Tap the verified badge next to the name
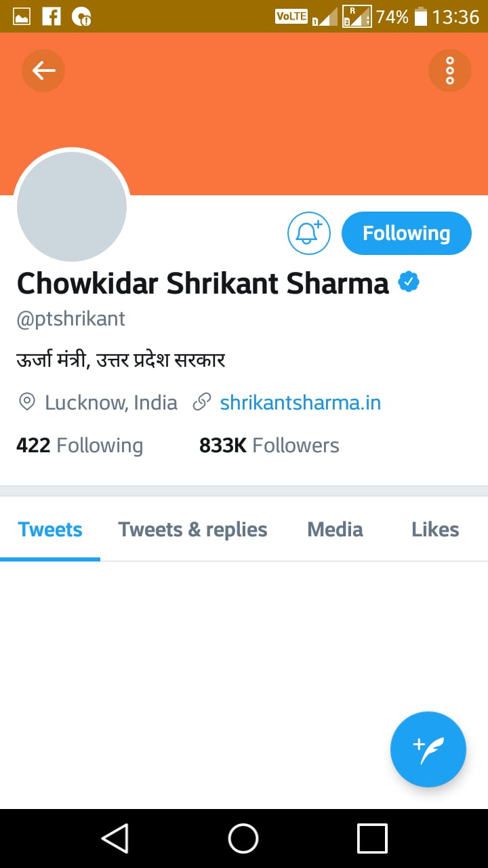This screenshot has width=488, height=868. pos(409,282)
